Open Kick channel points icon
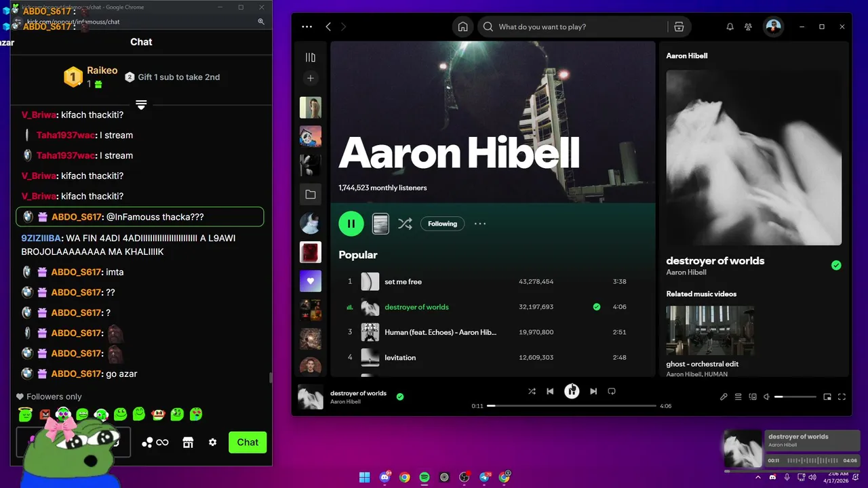The image size is (868, 488). [155, 443]
